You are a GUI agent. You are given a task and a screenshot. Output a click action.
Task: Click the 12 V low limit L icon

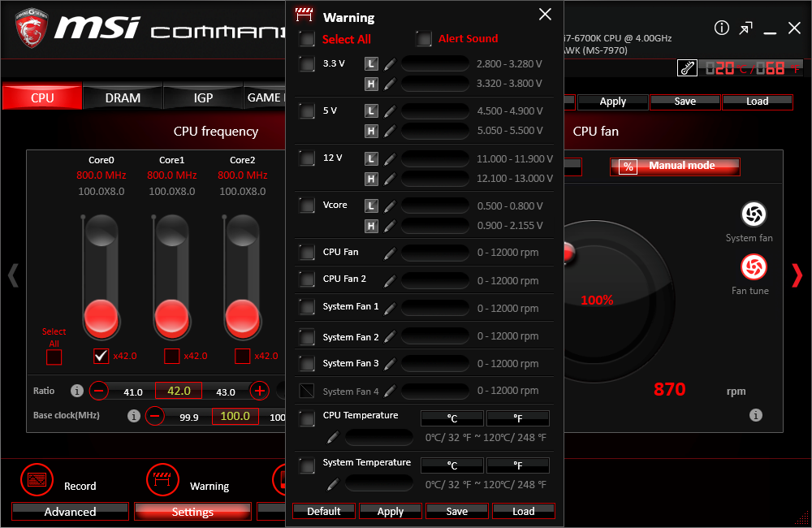click(371, 158)
